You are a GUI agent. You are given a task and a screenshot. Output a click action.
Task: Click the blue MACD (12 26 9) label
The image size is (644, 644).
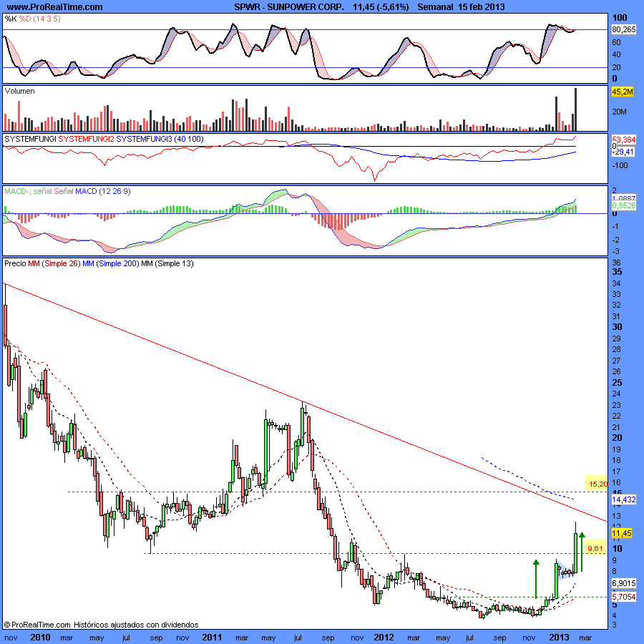[103, 191]
